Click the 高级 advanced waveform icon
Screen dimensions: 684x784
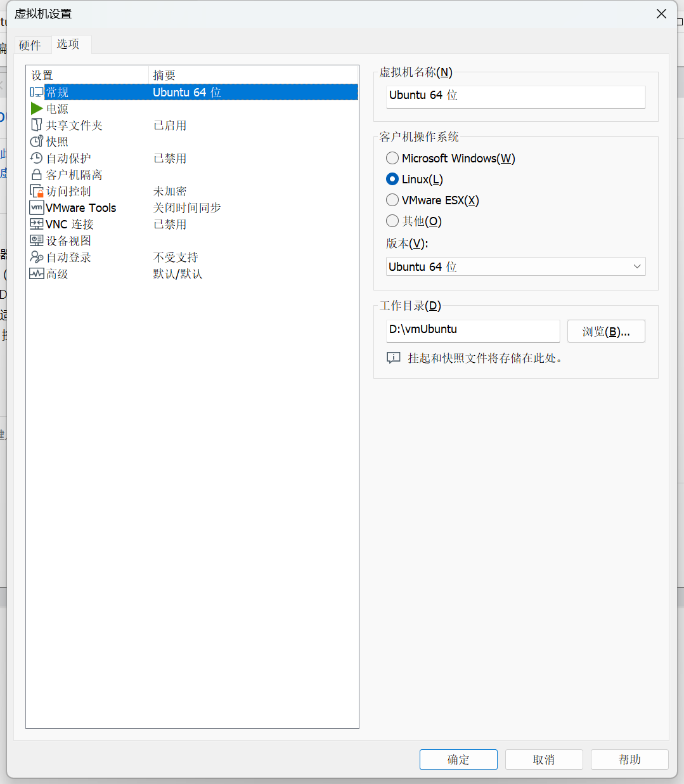point(37,274)
